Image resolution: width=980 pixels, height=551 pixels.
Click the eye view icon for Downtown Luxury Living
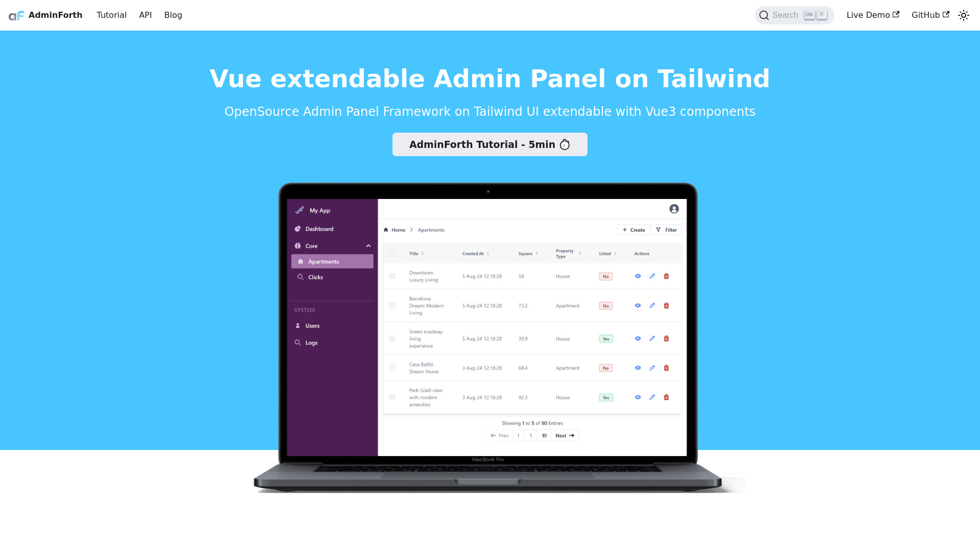[638, 276]
